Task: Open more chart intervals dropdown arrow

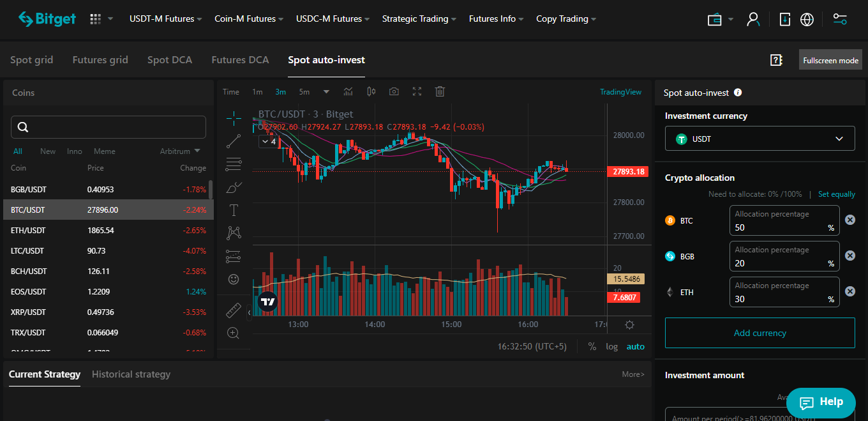Action: coord(326,91)
